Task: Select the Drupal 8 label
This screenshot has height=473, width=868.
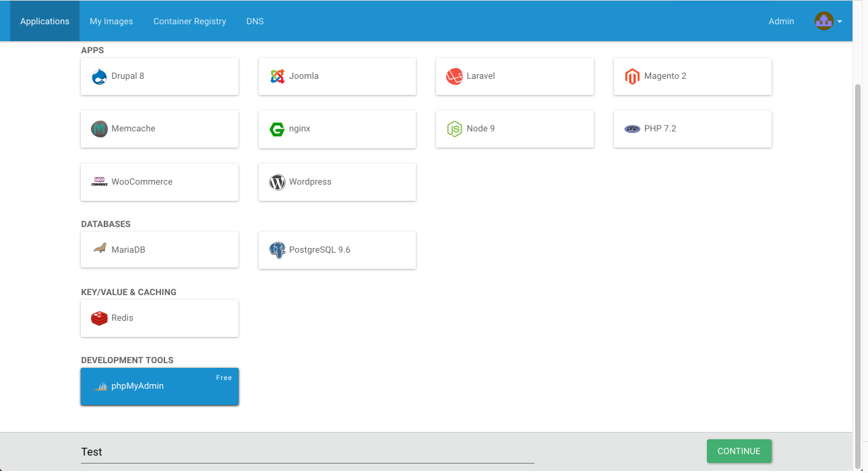Action: pyautogui.click(x=128, y=76)
